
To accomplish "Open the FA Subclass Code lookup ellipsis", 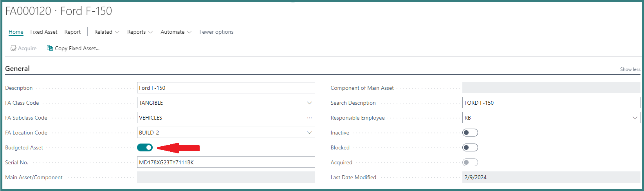I will coord(309,118).
